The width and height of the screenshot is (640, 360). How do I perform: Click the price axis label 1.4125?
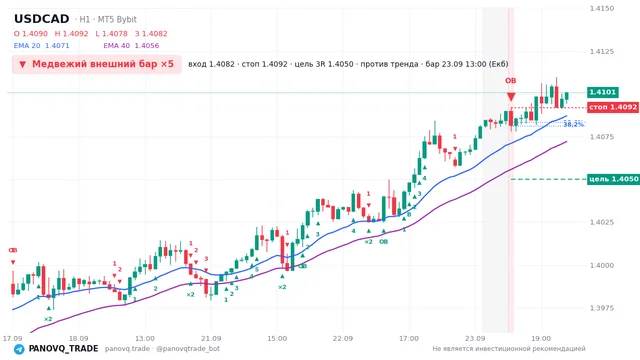point(602,51)
